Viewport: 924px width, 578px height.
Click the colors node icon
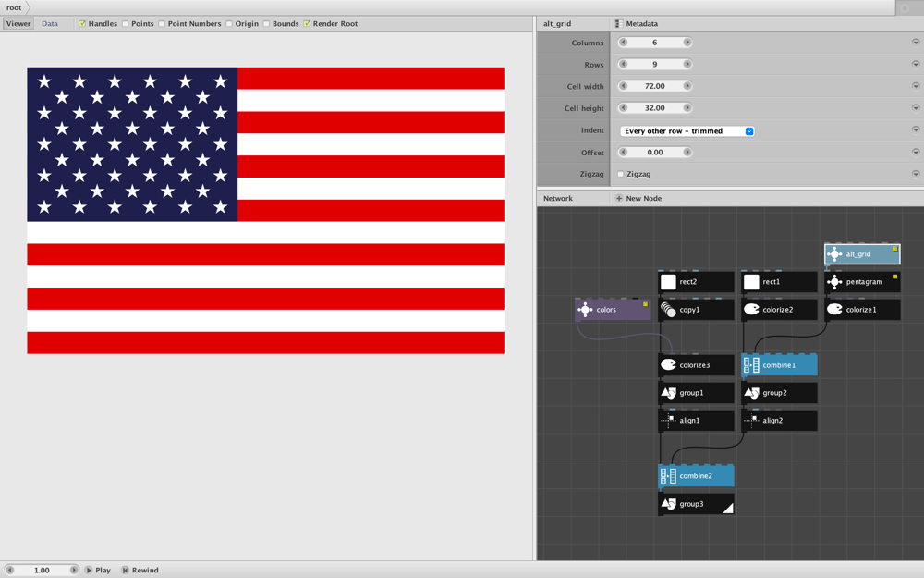point(585,310)
